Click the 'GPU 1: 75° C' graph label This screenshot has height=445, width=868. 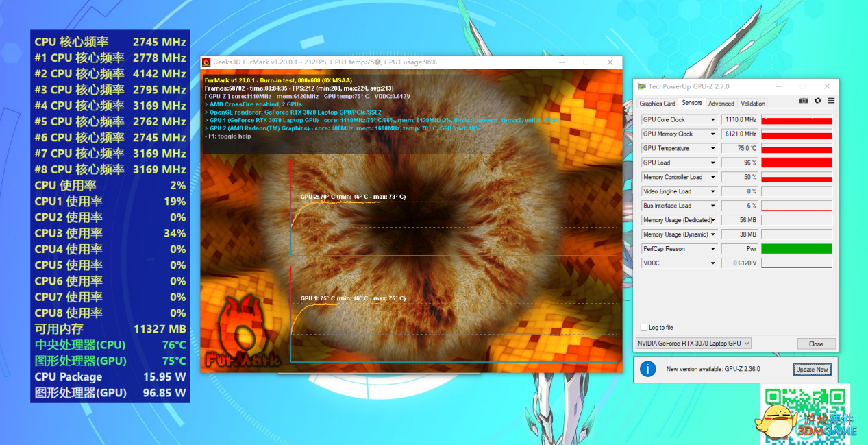click(352, 298)
